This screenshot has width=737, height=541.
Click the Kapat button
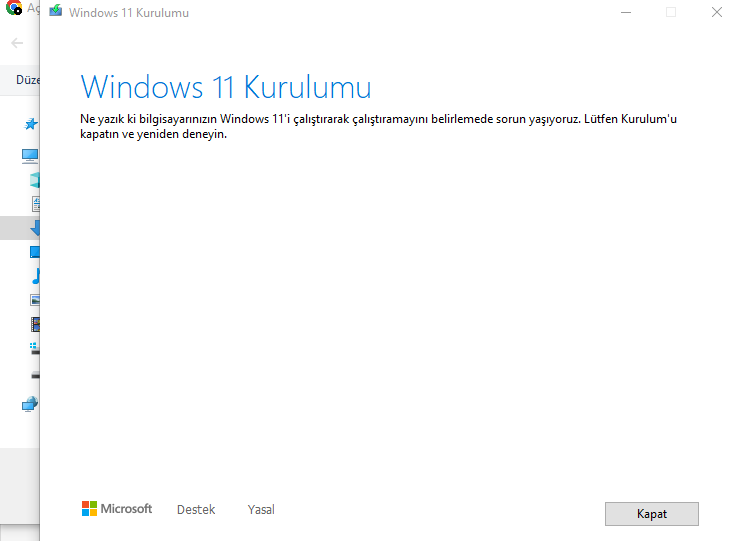click(x=651, y=514)
